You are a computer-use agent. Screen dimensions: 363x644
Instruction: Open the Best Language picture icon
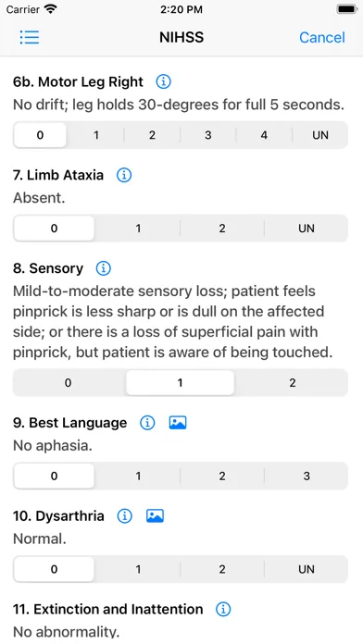178,423
